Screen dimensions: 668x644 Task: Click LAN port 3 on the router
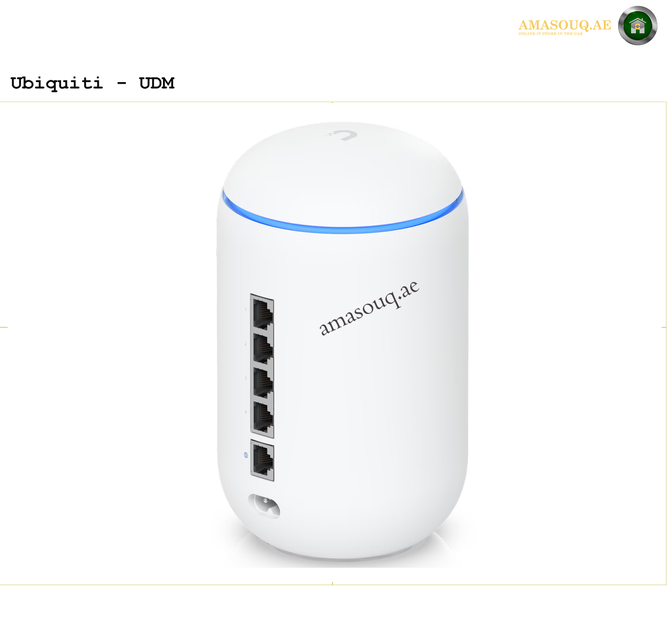click(x=263, y=383)
